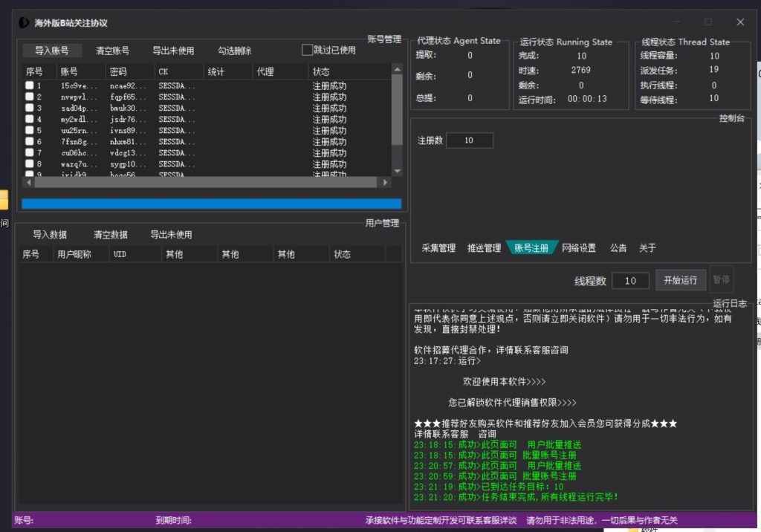Switch to the 采集管理 tab
The image size is (761, 532).
click(x=438, y=248)
